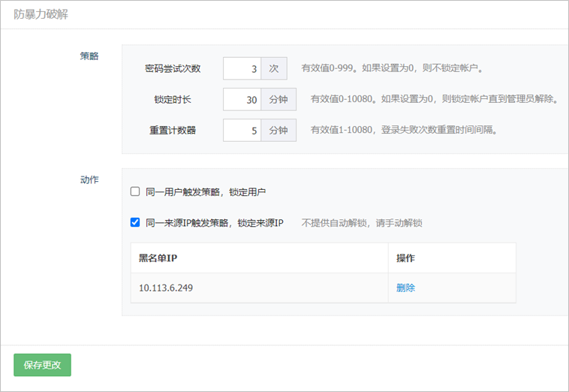The width and height of the screenshot is (569, 392).
Task: Click the 密码尝试次数 input field
Action: [x=242, y=68]
